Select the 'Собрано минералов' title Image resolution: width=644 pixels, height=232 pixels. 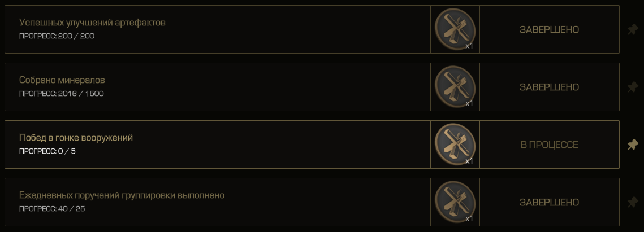tap(62, 80)
